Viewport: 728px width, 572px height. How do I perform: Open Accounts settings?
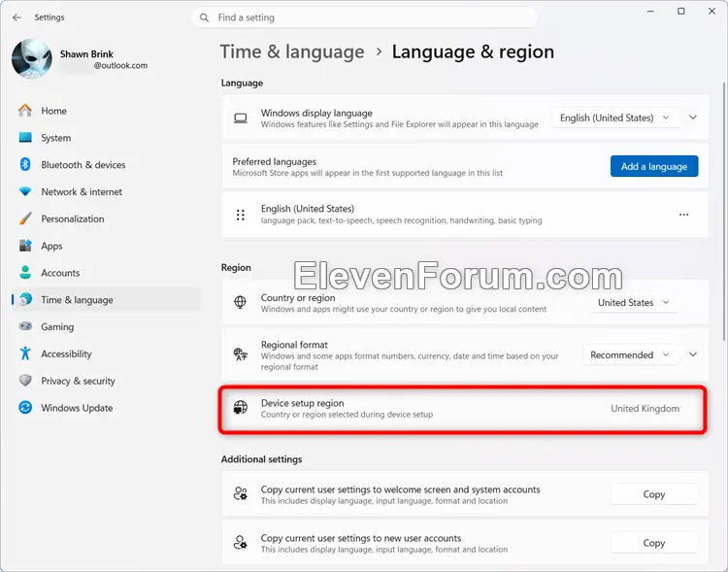106,272
